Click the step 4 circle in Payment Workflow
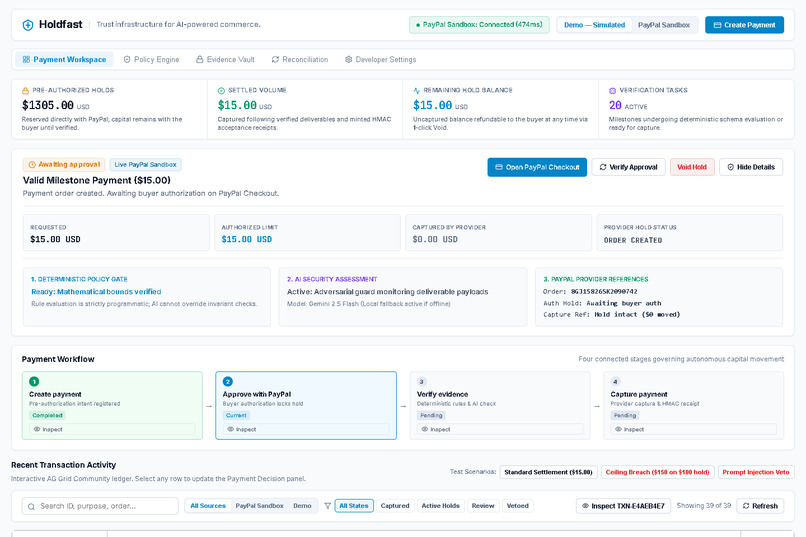This screenshot has height=537, width=806. point(615,381)
